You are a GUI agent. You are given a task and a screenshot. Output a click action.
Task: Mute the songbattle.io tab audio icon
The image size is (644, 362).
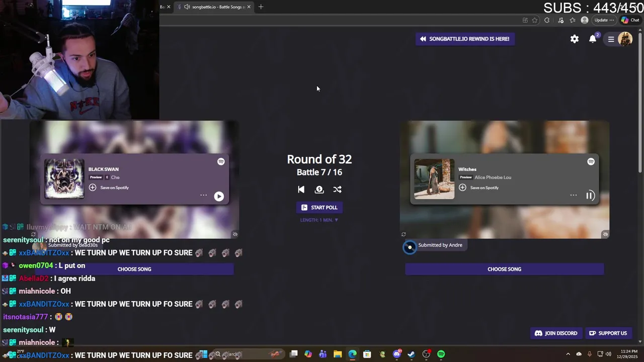(187, 7)
